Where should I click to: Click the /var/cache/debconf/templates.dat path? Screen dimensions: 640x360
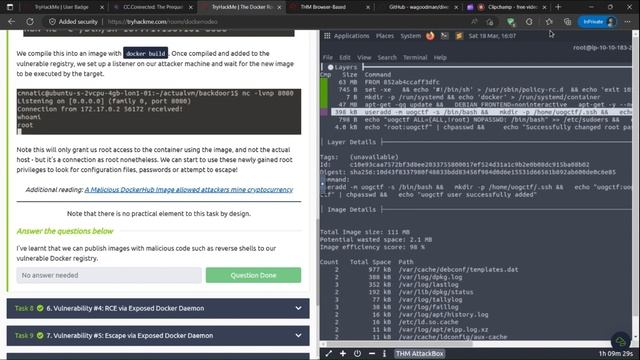click(x=458, y=269)
